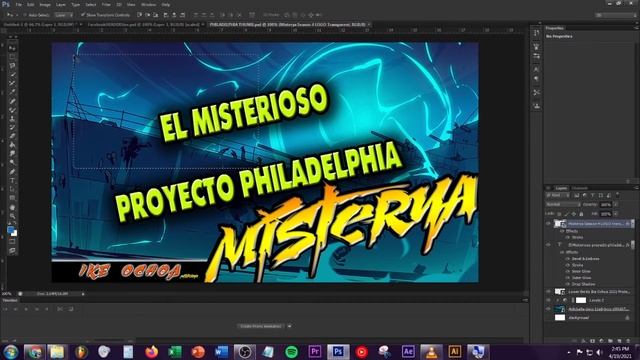Open Firefox from the taskbar

[151, 351]
